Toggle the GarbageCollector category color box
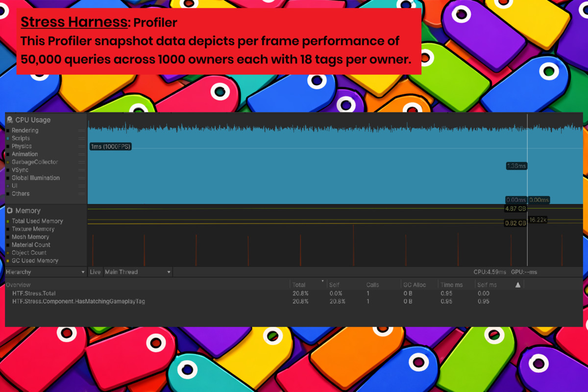The width and height of the screenshot is (588, 392). (8, 162)
